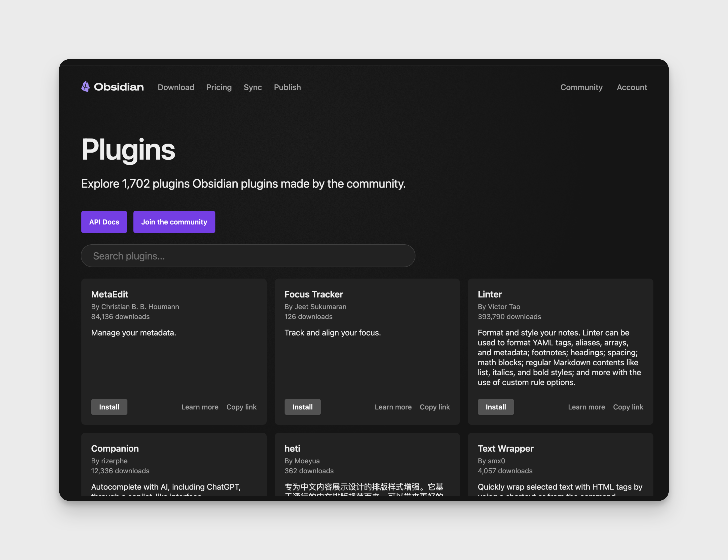Screen dimensions: 728x560
Task: Click the Companion plugin title
Action: click(115, 448)
